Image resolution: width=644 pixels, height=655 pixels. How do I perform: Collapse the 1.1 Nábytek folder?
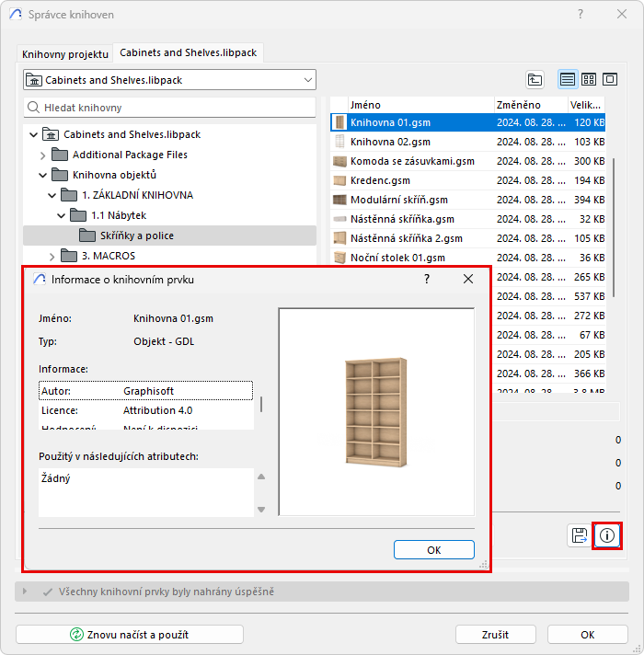tap(62, 215)
